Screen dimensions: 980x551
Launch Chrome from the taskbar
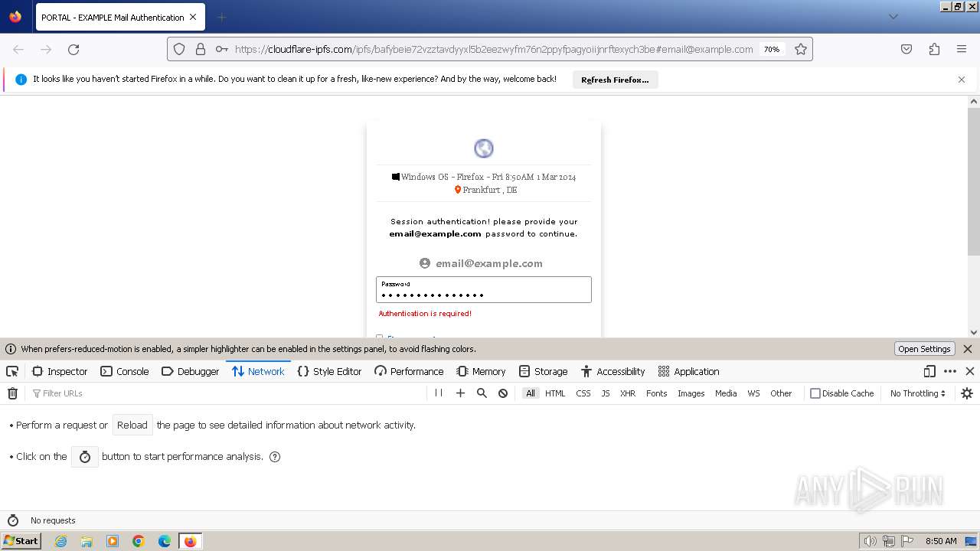[139, 541]
